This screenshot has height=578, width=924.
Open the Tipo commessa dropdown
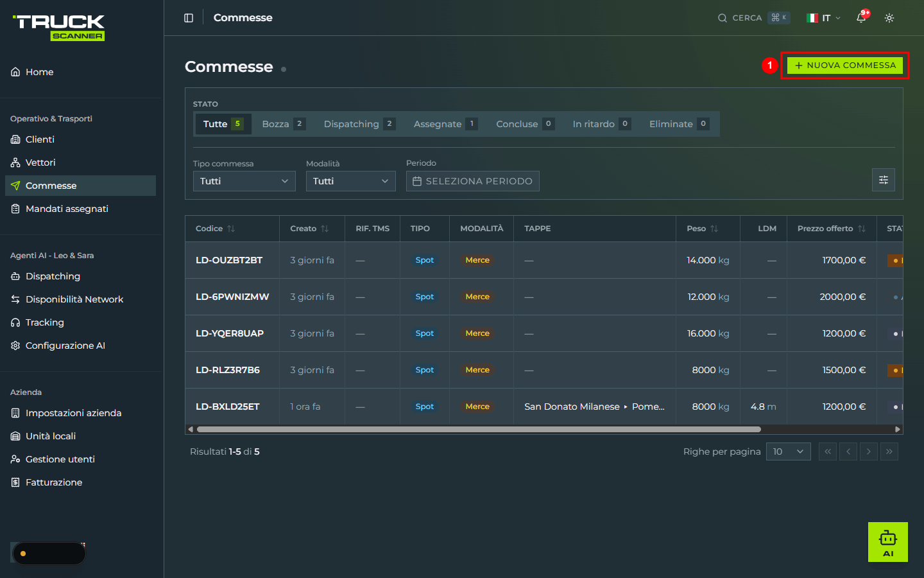(x=244, y=181)
